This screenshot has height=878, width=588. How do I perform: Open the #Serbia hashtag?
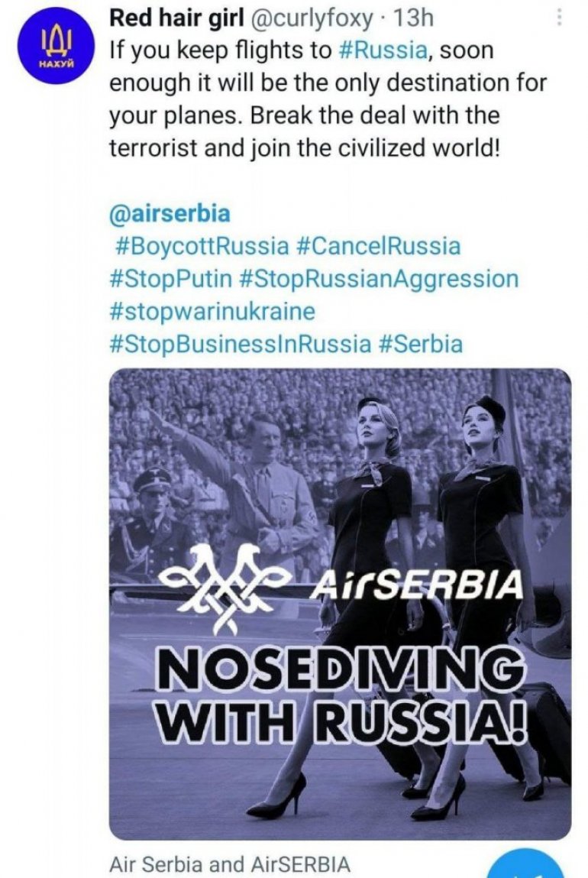click(421, 344)
